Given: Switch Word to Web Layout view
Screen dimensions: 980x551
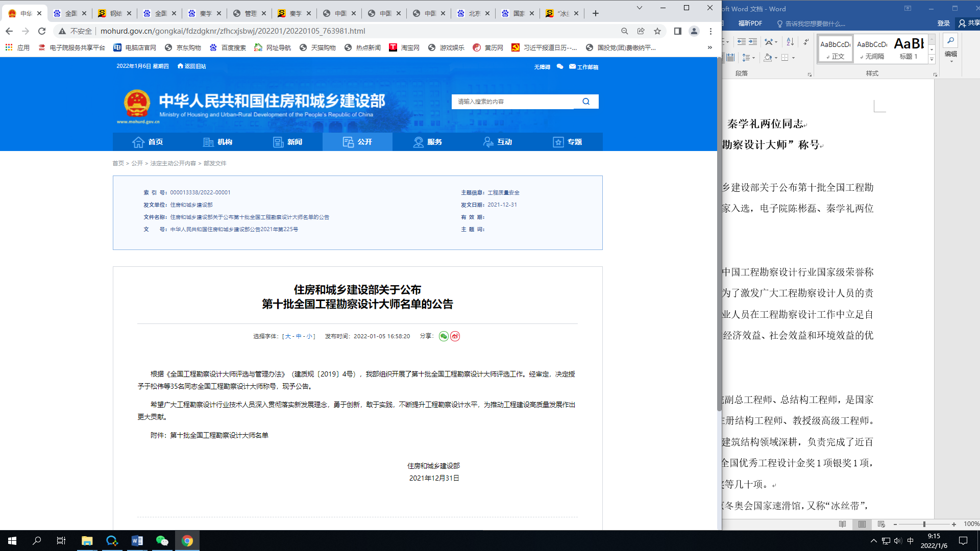Looking at the screenshot, I should point(881,524).
